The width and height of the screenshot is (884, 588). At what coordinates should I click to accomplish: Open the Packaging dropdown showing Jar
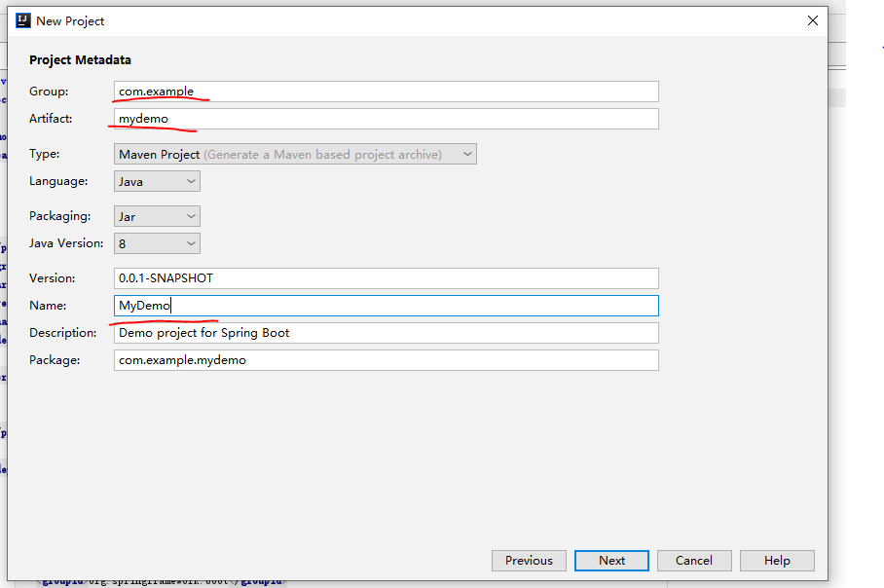click(x=157, y=216)
